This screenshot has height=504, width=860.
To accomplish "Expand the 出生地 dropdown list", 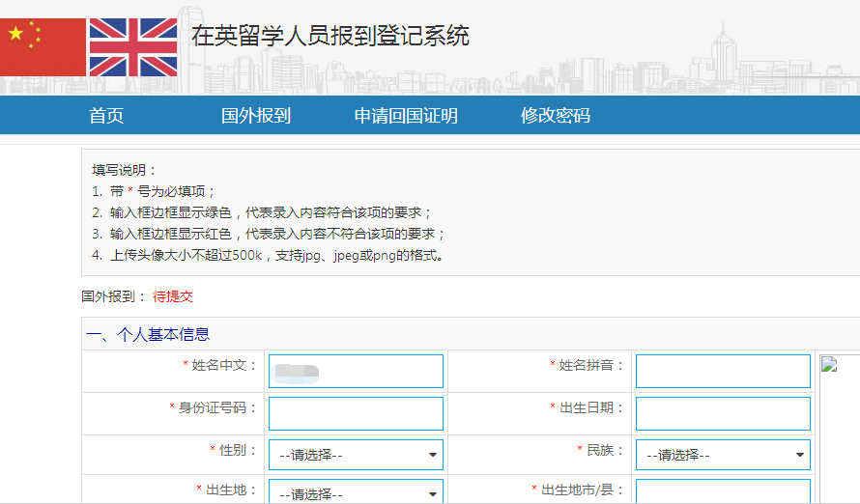I will (356, 492).
